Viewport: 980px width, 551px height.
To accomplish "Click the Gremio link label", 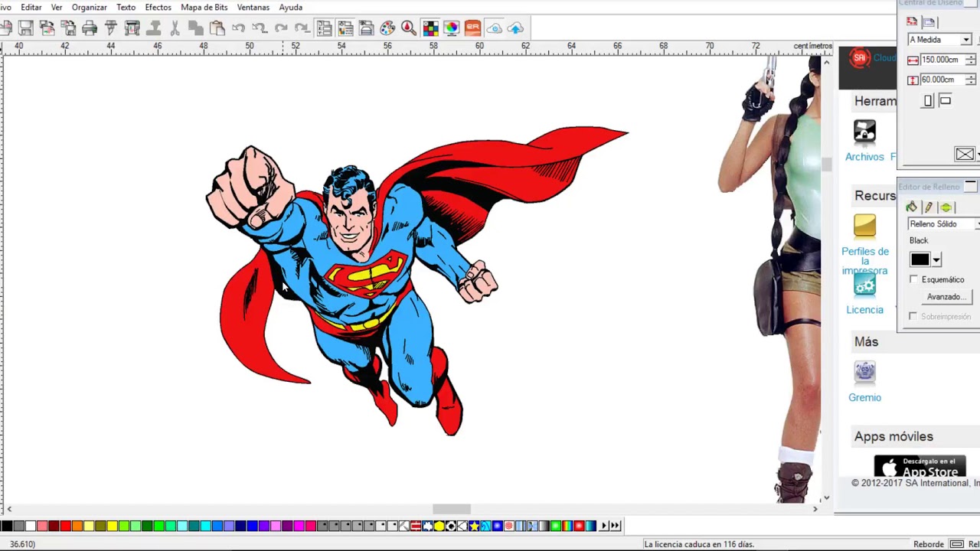I will pyautogui.click(x=864, y=398).
